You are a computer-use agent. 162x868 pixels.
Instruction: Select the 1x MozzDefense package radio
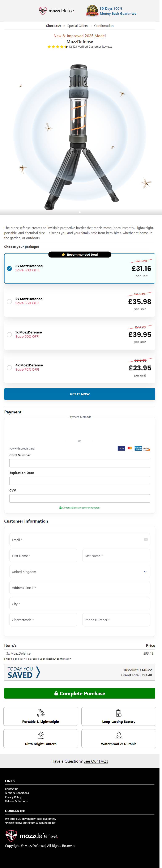click(9, 335)
